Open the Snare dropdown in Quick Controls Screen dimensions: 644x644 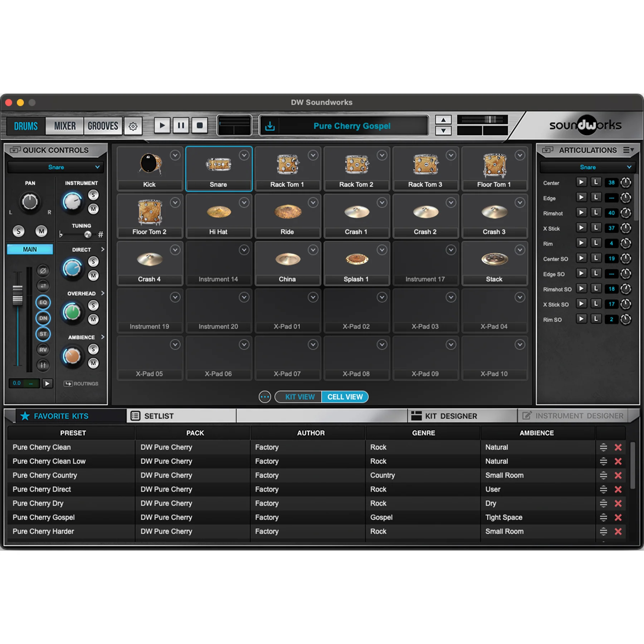[x=56, y=167]
